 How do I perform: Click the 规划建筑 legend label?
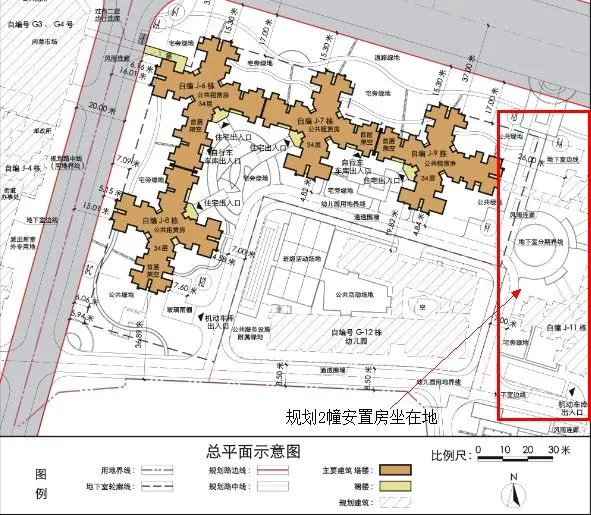coord(356,503)
